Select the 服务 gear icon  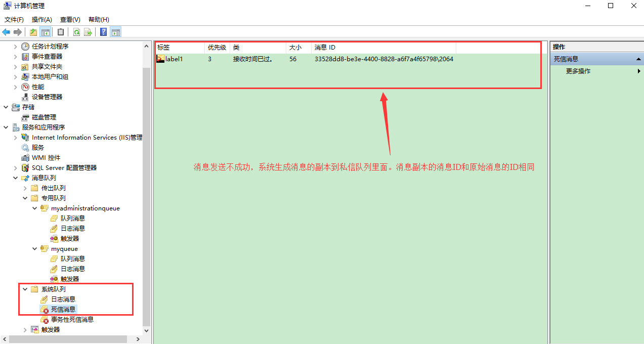(25, 147)
